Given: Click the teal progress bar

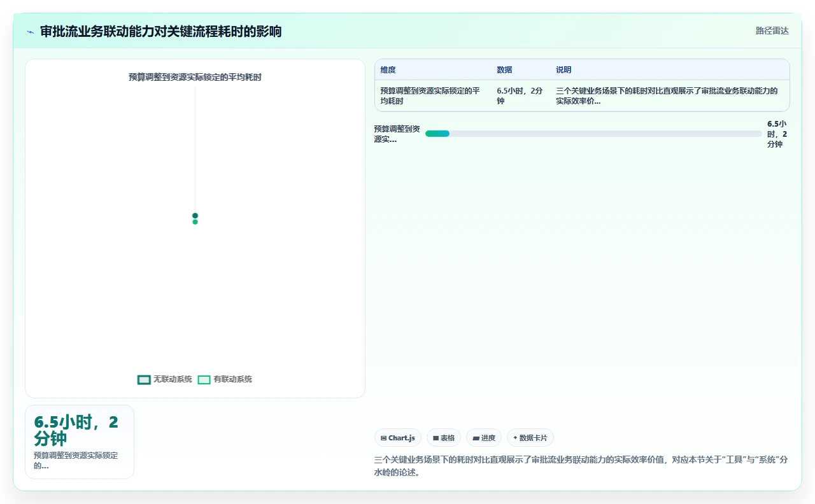Looking at the screenshot, I should [x=437, y=134].
